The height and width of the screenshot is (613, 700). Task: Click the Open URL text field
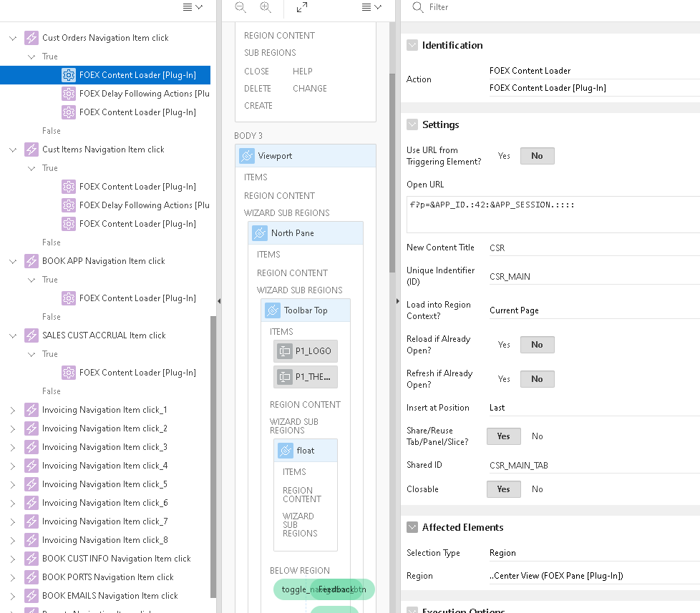point(553,214)
